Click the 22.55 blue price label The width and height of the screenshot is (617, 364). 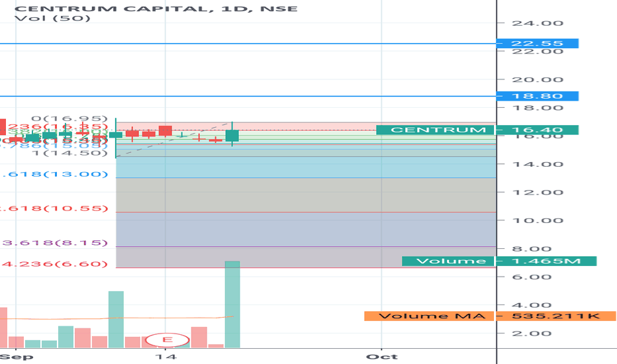click(538, 43)
